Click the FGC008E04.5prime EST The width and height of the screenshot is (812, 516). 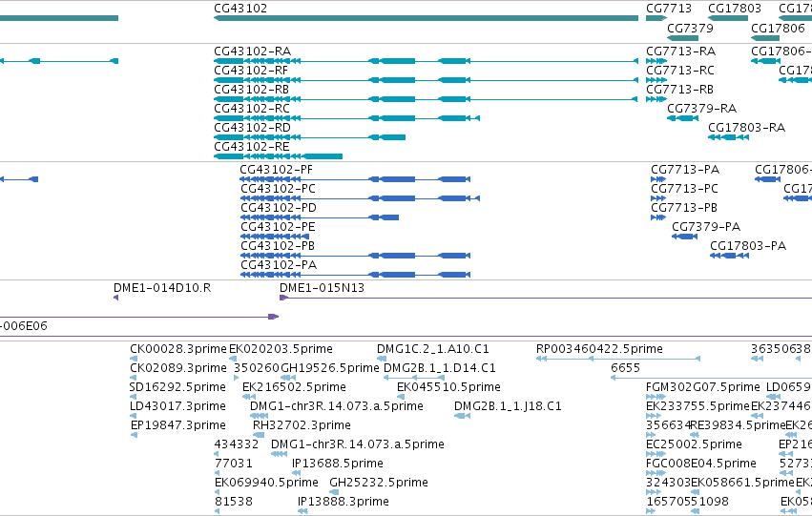coord(656,474)
